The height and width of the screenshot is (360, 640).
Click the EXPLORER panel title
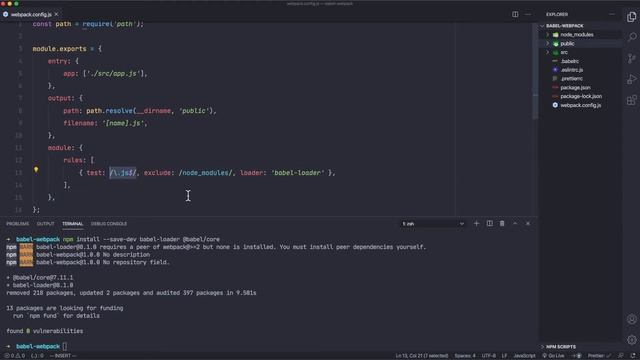pos(557,14)
